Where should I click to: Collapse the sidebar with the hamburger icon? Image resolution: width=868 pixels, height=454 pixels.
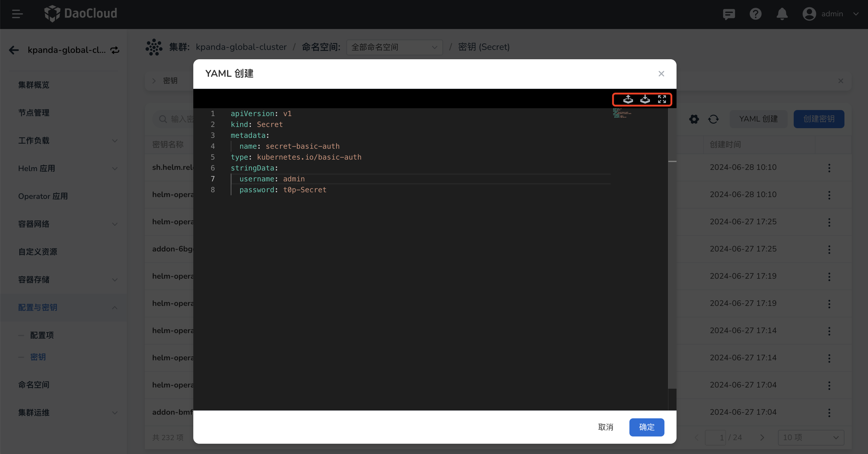(17, 14)
